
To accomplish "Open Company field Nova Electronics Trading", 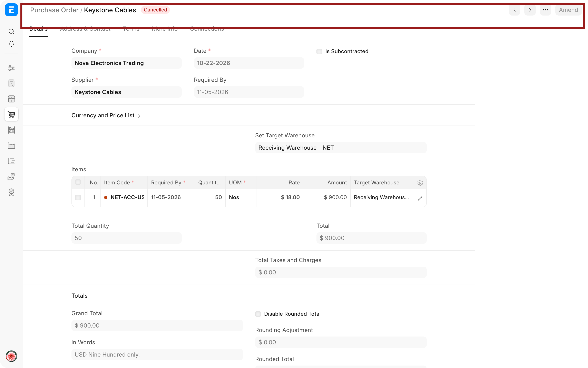I will [126, 63].
